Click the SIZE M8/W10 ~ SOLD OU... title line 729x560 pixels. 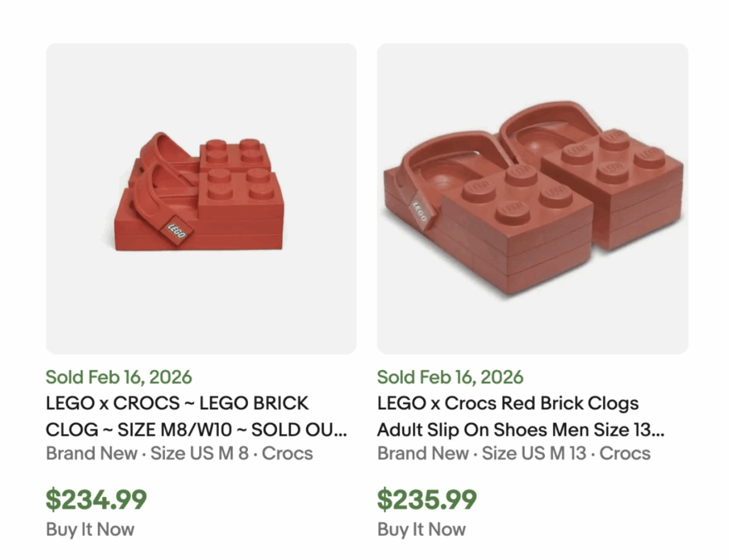pyautogui.click(x=196, y=429)
